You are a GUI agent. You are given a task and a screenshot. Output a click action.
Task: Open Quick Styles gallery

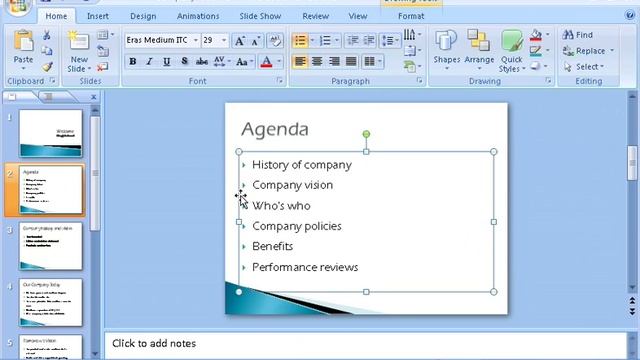coord(512,51)
